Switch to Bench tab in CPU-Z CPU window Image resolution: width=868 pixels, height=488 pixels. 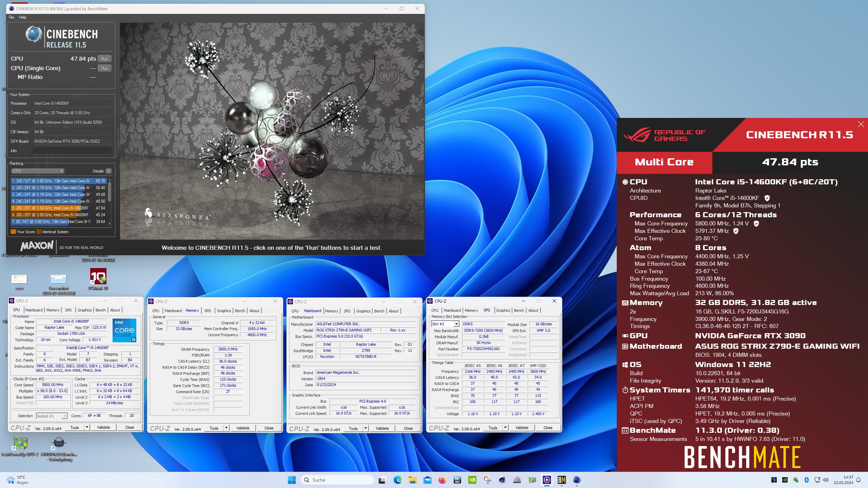click(x=100, y=310)
